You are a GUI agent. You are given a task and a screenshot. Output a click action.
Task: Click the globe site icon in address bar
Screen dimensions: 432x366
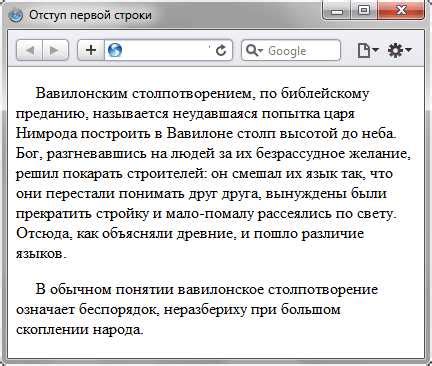pos(115,50)
